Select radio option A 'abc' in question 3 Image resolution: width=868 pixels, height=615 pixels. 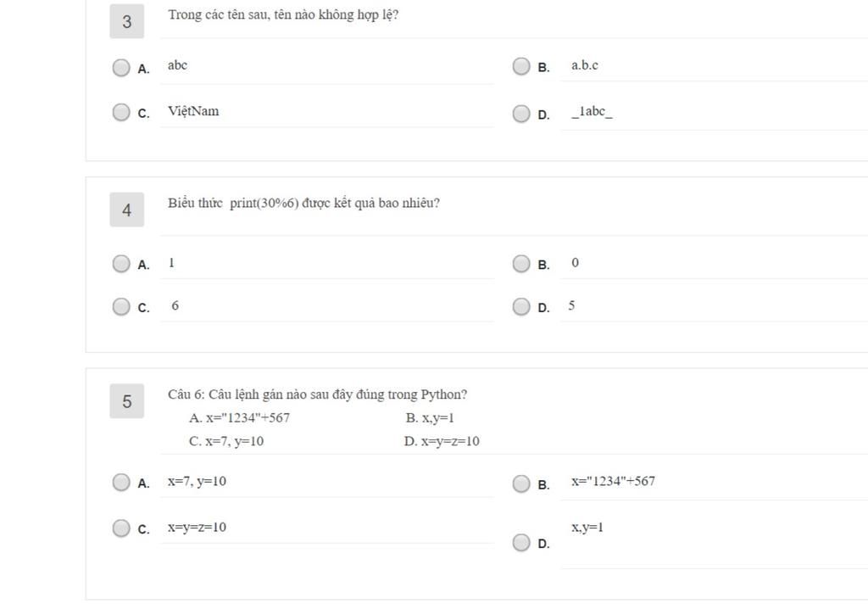click(x=121, y=67)
